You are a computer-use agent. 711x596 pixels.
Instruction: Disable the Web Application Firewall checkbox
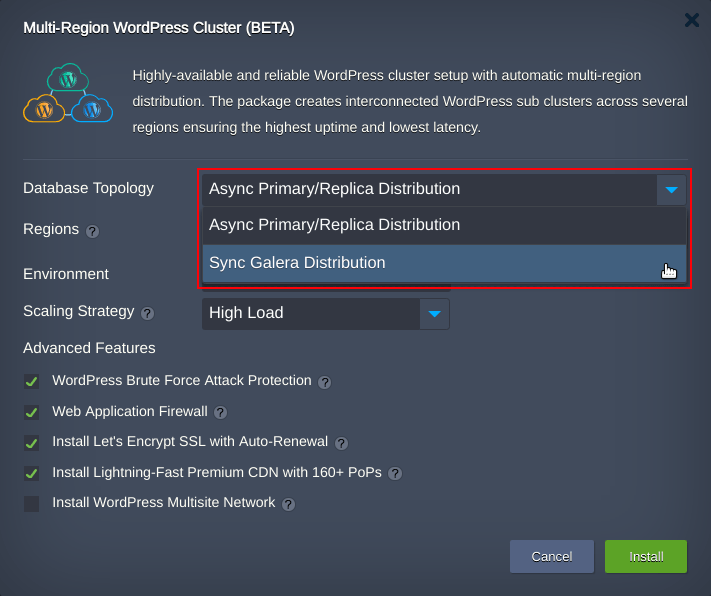(x=31, y=412)
